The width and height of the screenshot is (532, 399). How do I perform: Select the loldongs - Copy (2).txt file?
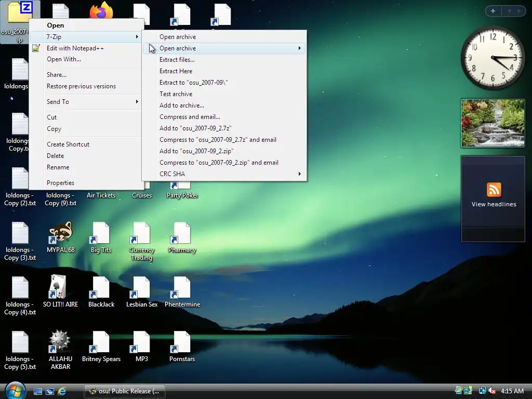tap(20, 187)
